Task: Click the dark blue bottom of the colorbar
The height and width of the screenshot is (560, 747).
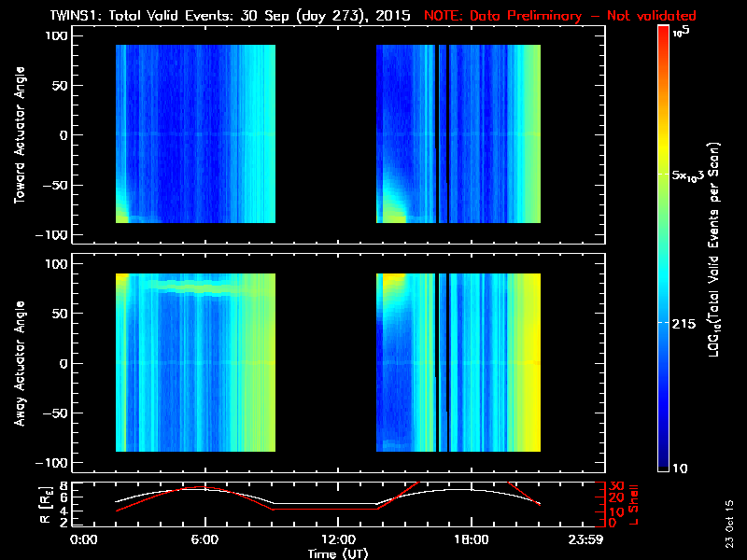Action: point(663,457)
